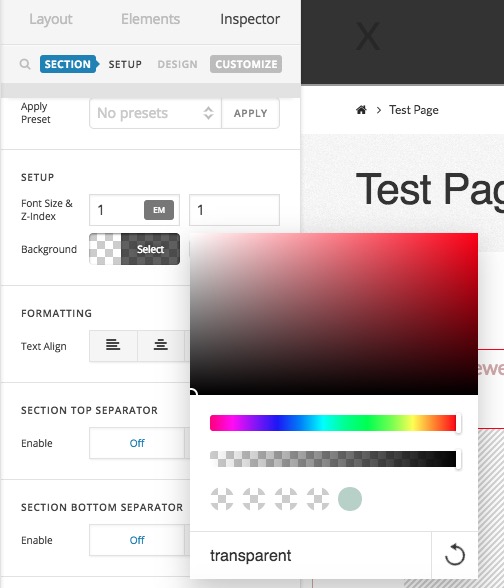
Task: Select left text align icon
Action: coord(113,345)
